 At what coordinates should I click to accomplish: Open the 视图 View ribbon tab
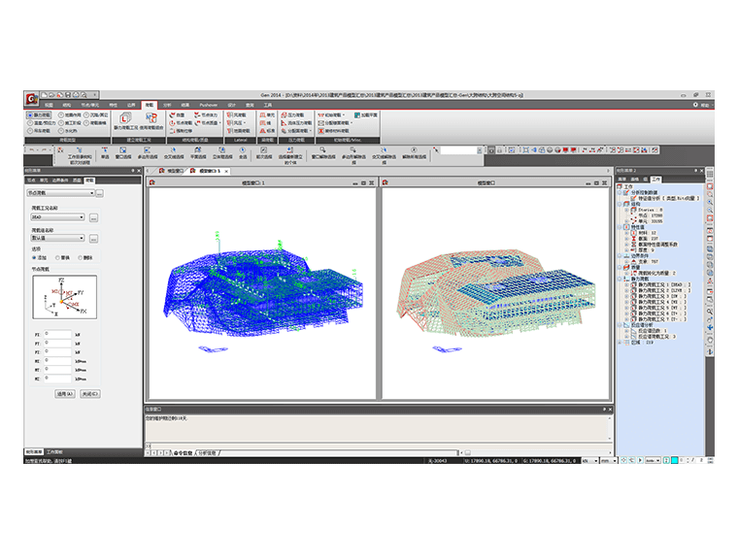point(49,105)
